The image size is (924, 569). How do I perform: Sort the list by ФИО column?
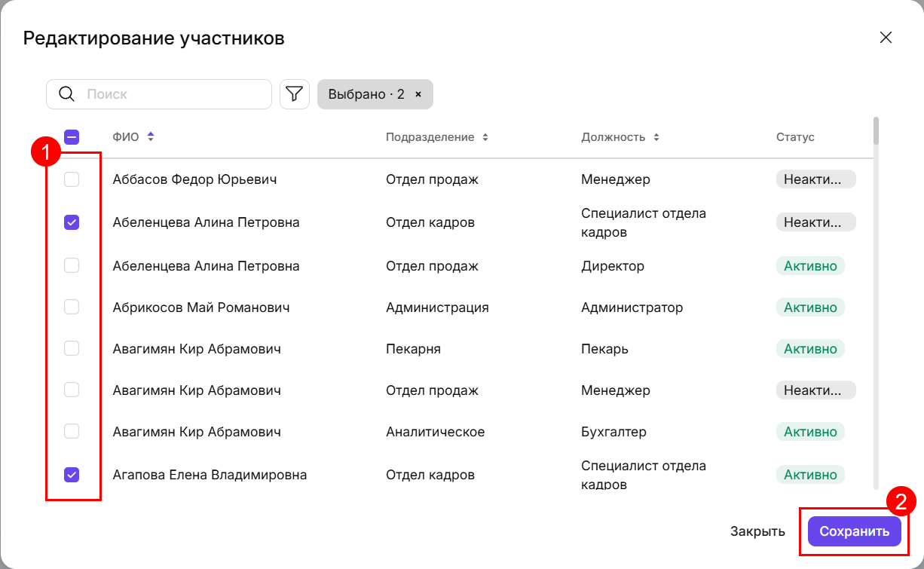coord(151,137)
